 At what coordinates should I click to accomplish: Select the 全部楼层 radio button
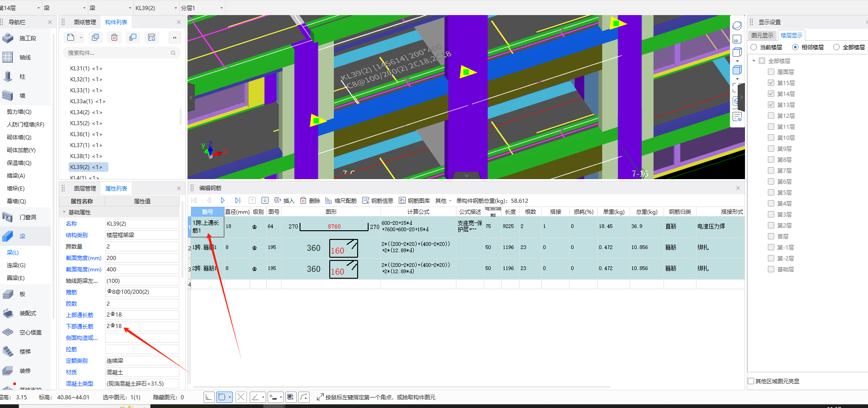coord(836,47)
